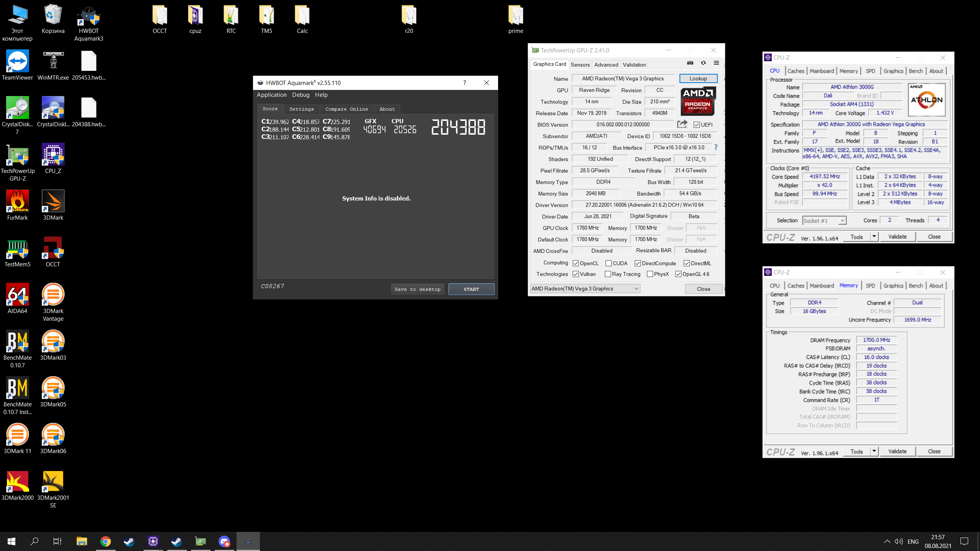This screenshot has width=980, height=551.
Task: Click Aquamark help question mark button
Action: (464, 83)
